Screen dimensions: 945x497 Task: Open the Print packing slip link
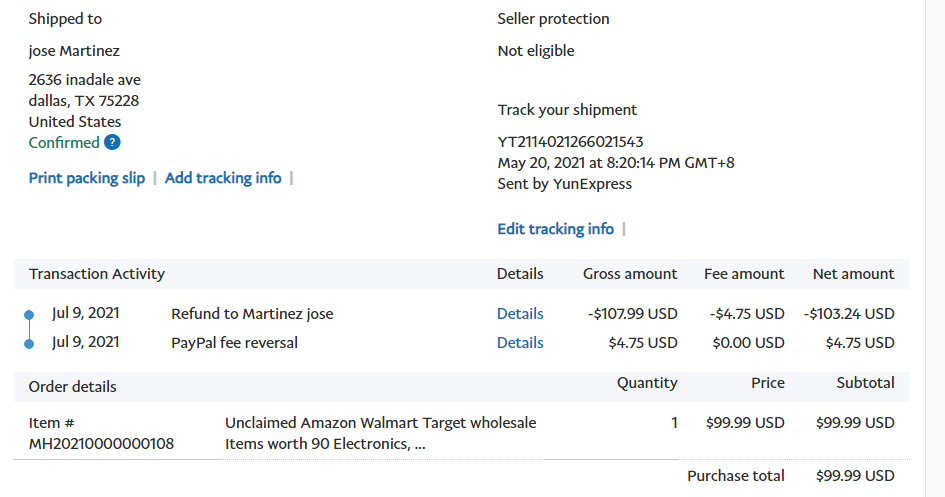(x=87, y=178)
